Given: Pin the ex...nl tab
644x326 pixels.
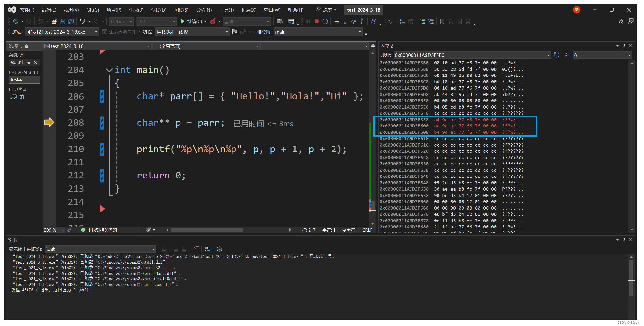Looking at the screenshot, I should coord(29,63).
